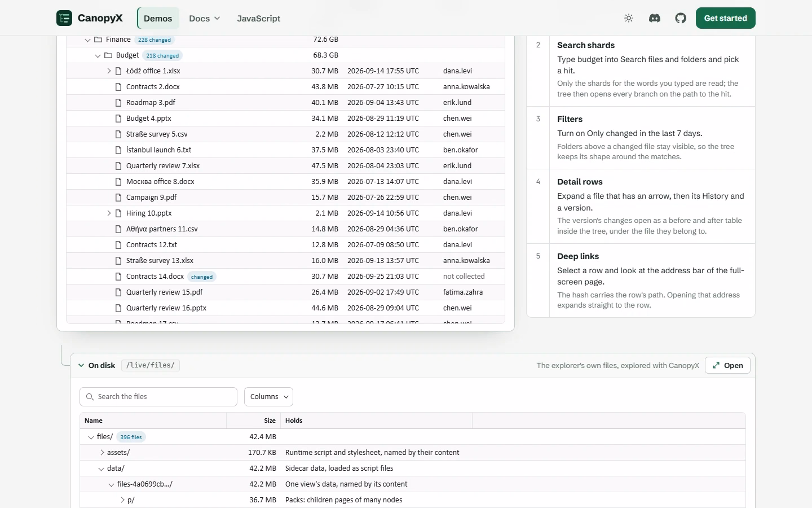Click the 218 changed badge on Budget
Screen dimensions: 812x508
click(162, 55)
